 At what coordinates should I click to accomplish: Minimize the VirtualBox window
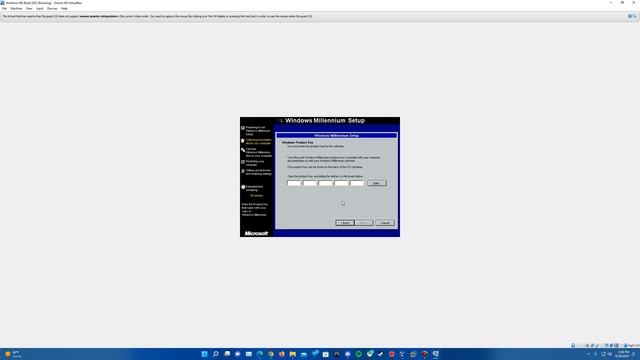pos(611,2)
